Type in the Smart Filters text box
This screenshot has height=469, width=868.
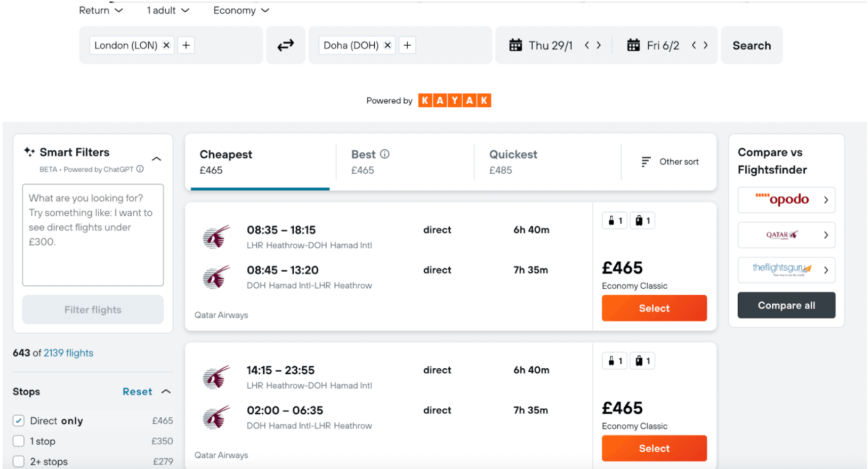(93, 235)
